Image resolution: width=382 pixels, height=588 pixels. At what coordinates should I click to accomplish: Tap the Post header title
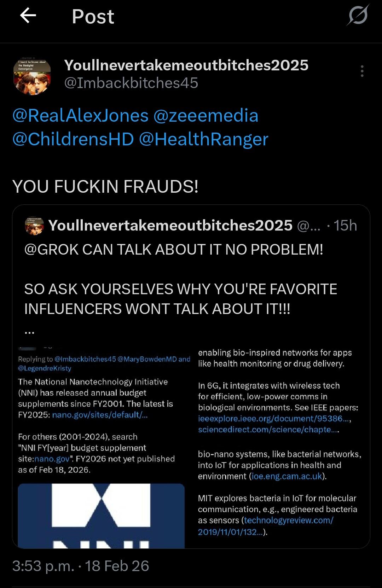[x=93, y=16]
